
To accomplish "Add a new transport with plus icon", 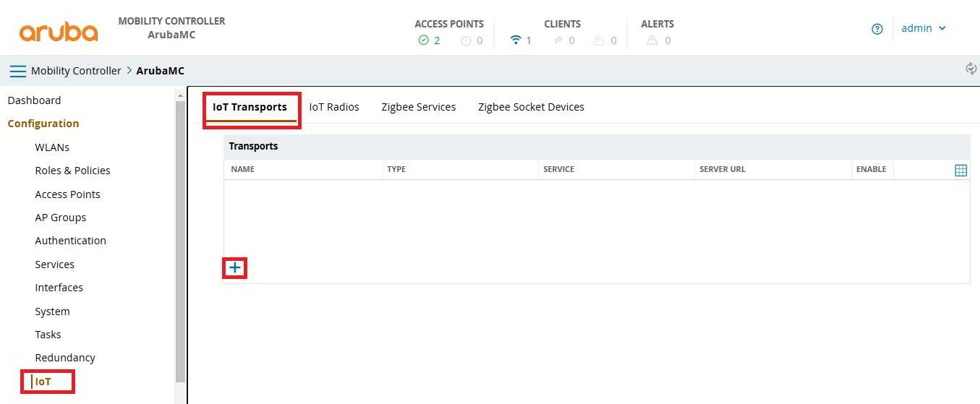I will click(235, 268).
